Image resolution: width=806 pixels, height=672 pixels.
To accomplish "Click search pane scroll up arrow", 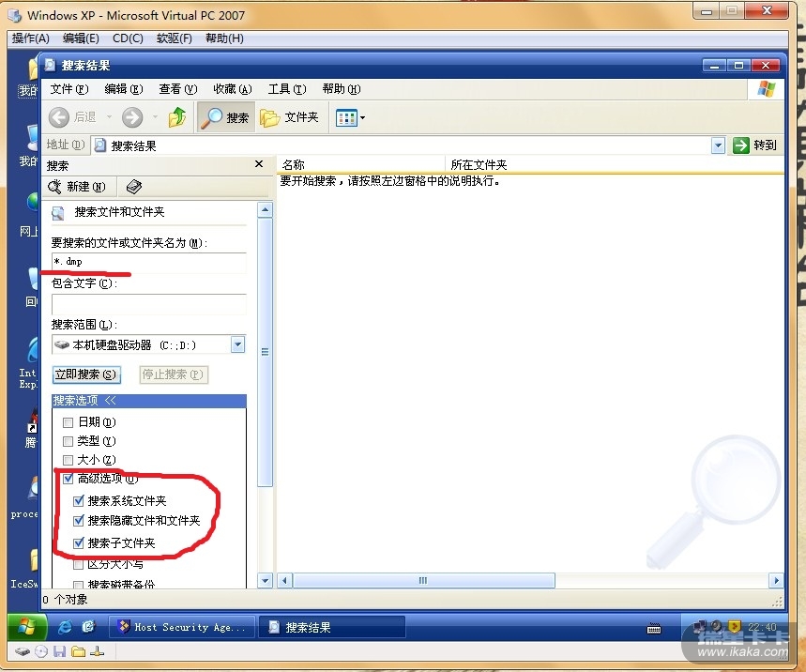I will tap(265, 210).
